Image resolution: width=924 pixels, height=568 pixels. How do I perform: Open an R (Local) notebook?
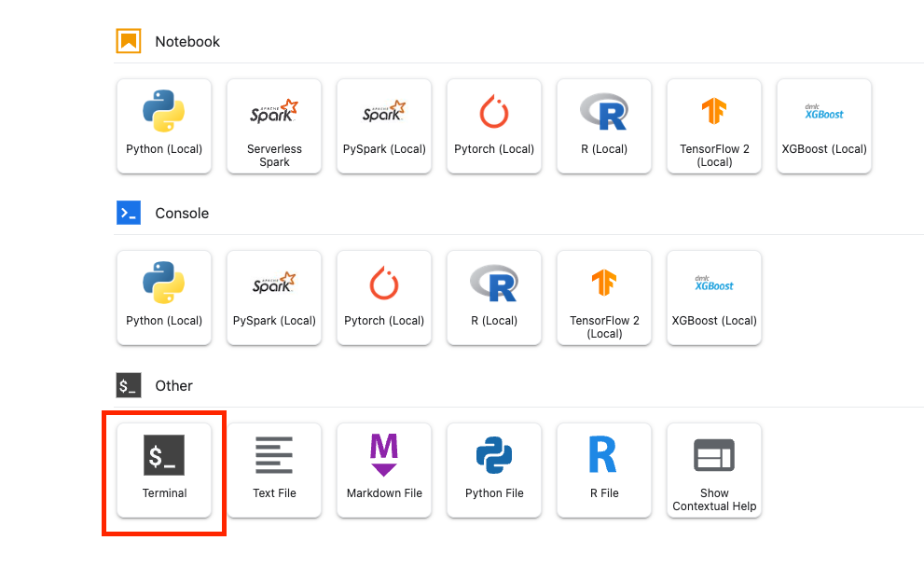[x=604, y=126]
